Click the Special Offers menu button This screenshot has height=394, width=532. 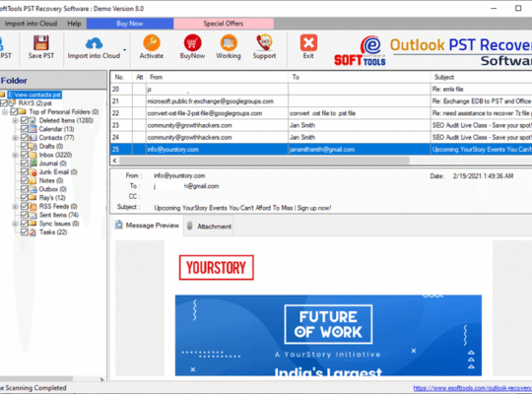pos(224,24)
